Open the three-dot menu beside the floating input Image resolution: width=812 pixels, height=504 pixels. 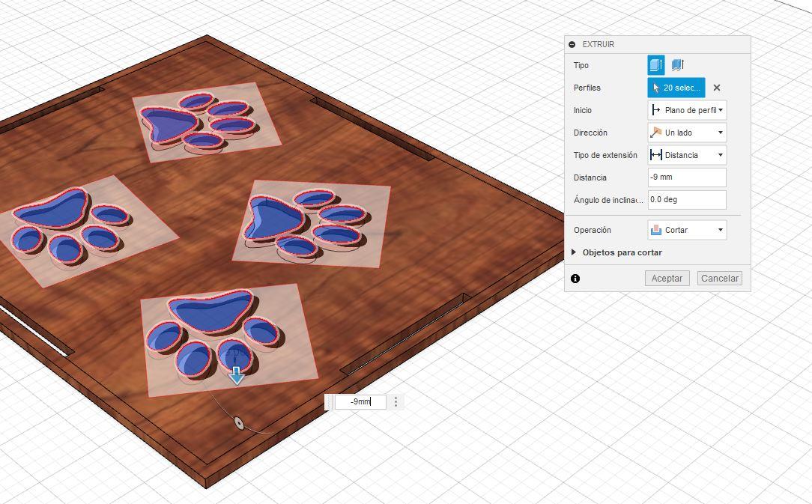[396, 401]
